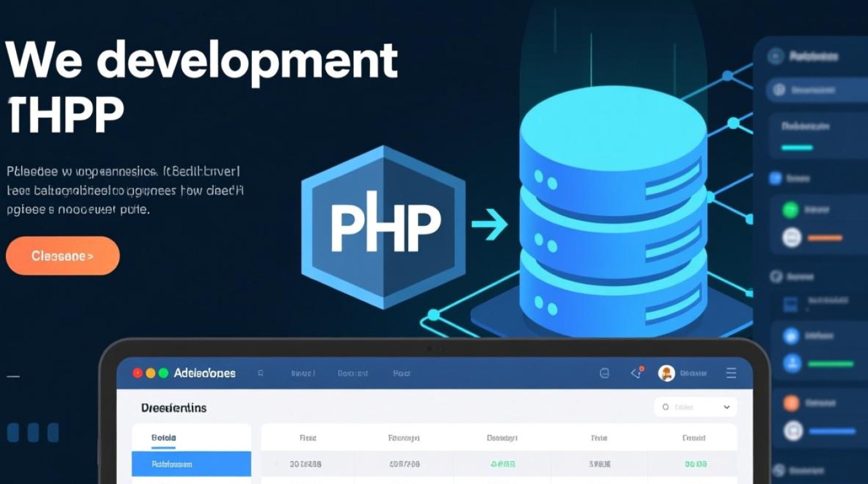Click the search icon in the laptop header
868x484 pixels.
tap(260, 373)
